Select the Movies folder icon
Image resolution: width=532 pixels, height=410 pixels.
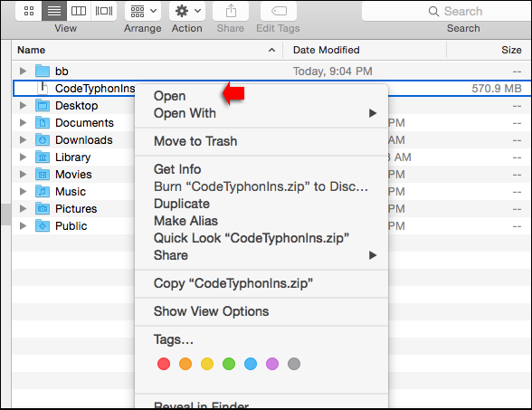pyautogui.click(x=43, y=174)
